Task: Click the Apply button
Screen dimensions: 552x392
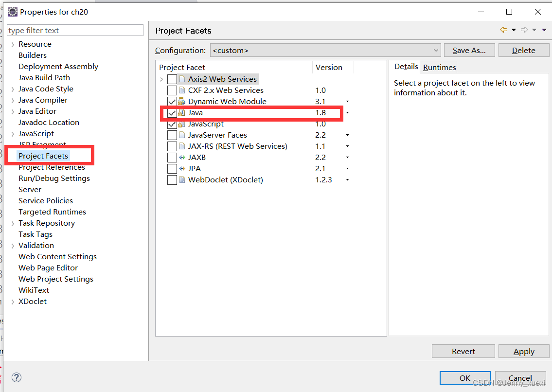Action: click(x=524, y=351)
